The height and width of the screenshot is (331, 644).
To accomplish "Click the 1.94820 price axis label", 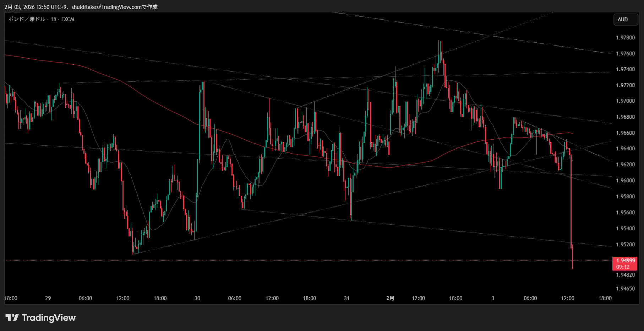I will (x=625, y=275).
